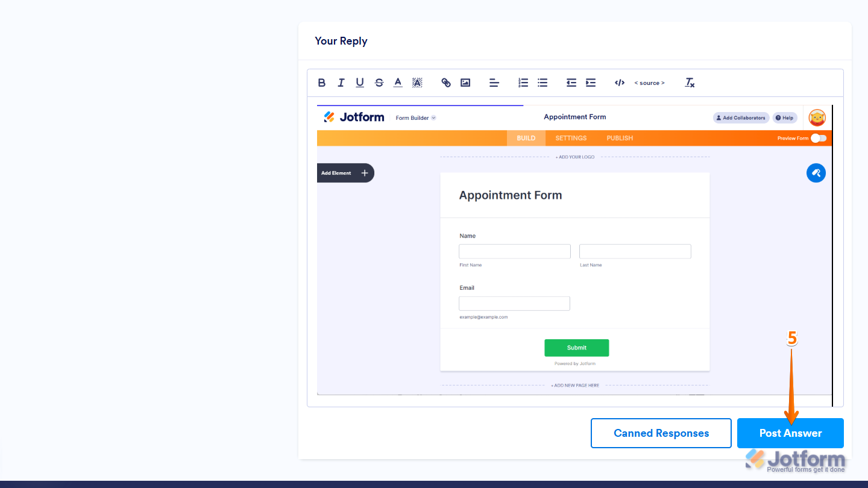Open the text alignment options
The image size is (868, 488).
pyautogui.click(x=494, y=83)
